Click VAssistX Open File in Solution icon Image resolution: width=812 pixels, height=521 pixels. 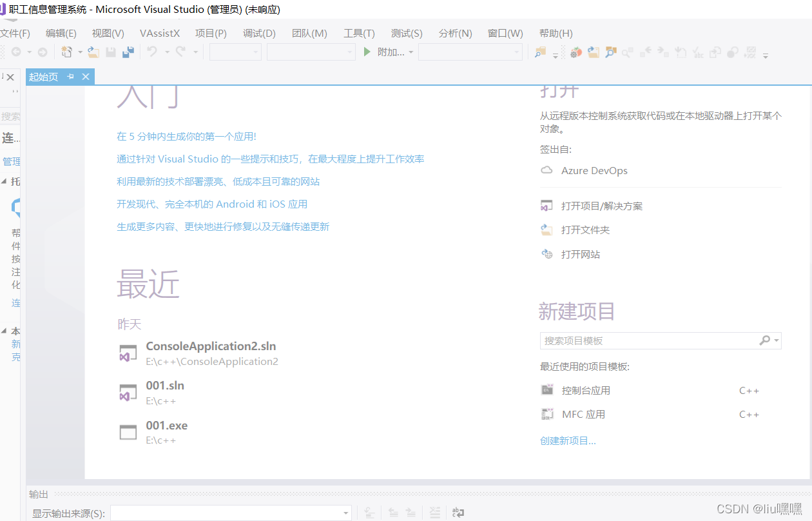[593, 52]
